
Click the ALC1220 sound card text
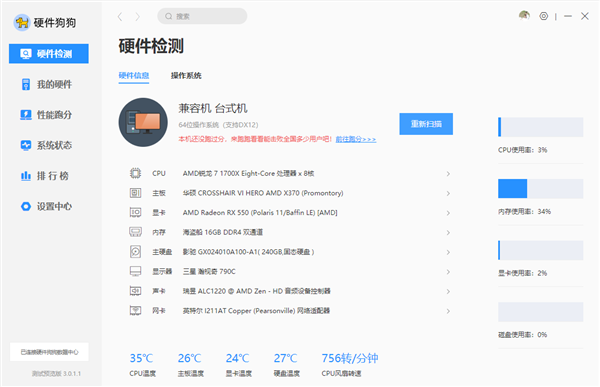[x=256, y=291]
